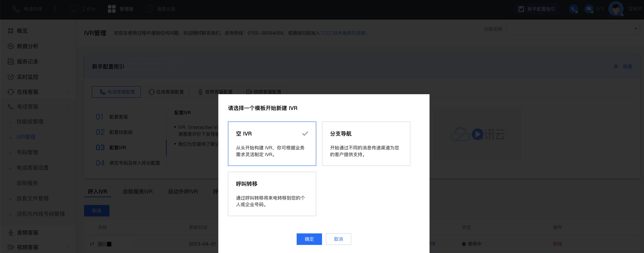The width and height of the screenshot is (644, 253).
Task: Click the service records clock icon
Action: click(149, 9)
